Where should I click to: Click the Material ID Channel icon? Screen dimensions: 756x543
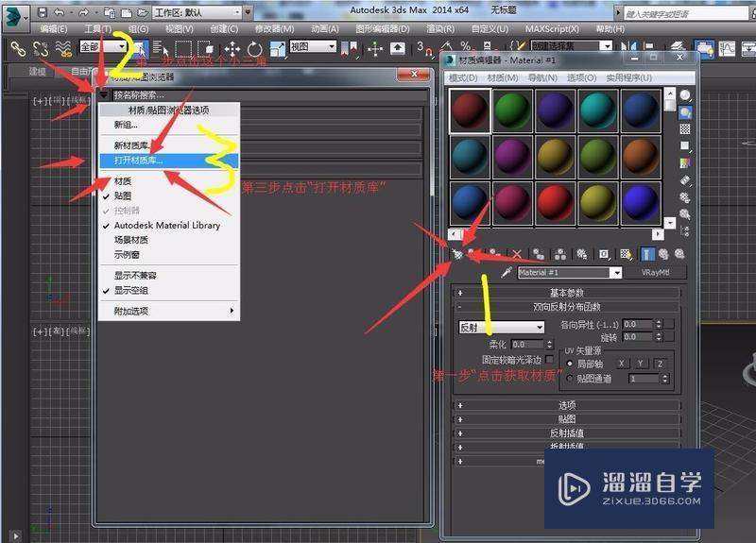604,254
